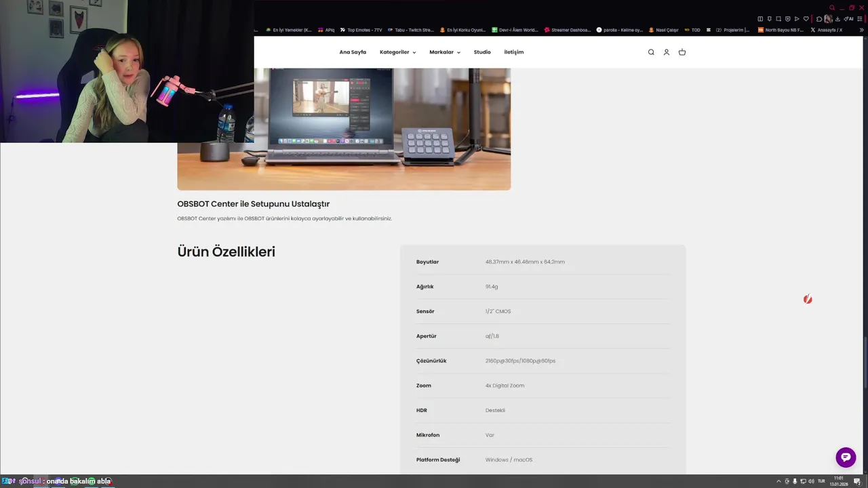868x488 pixels.
Task: Go to Ana Sayfa in site menu
Action: point(353,52)
